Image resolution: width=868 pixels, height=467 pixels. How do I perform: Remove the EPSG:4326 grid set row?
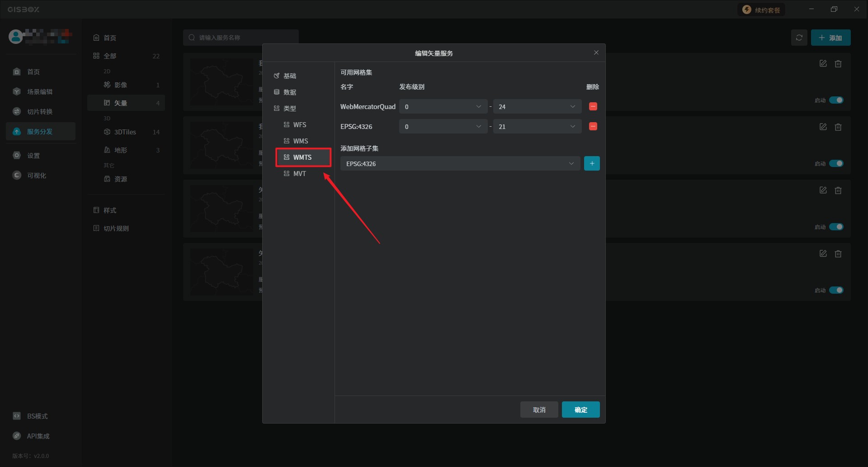coord(593,126)
